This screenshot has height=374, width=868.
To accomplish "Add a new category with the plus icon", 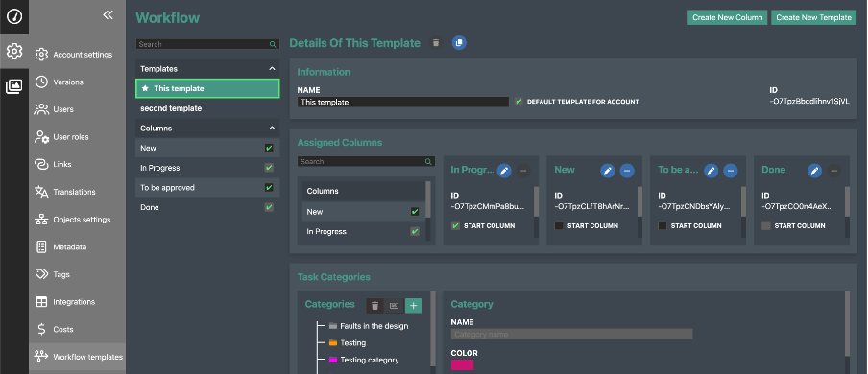I will (x=414, y=305).
